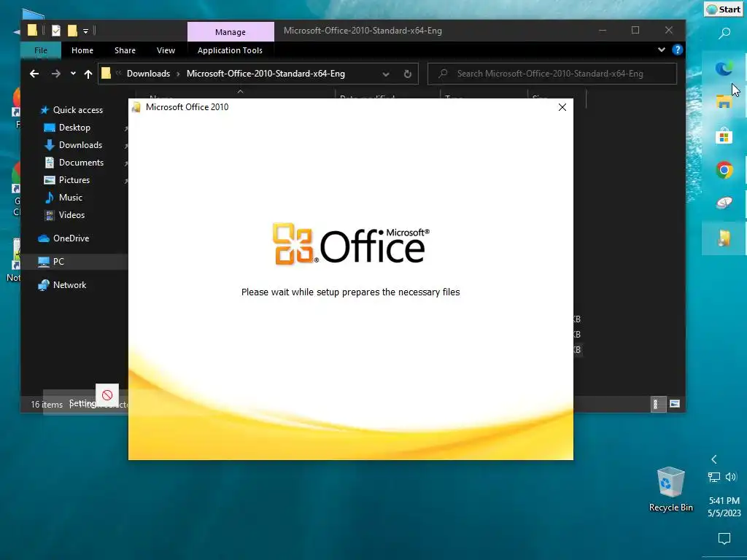This screenshot has width=747, height=560.
Task: Show hidden system tray icons
Action: pos(713,459)
